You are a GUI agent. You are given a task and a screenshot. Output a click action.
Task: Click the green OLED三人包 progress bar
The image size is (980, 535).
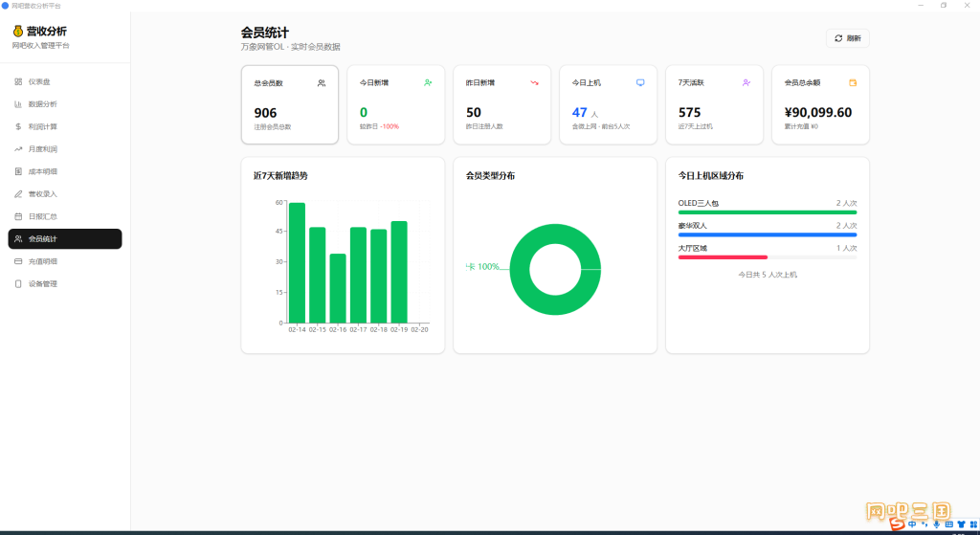point(768,212)
